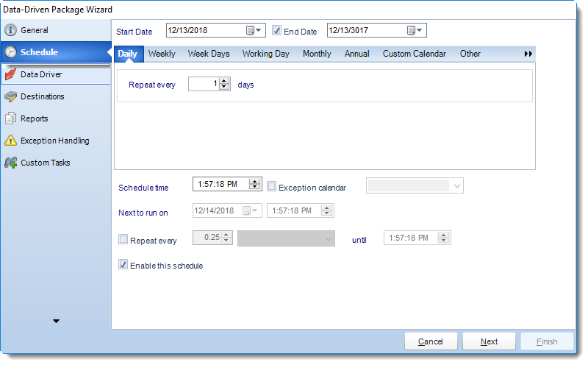This screenshot has width=588, height=365.
Task: Open the Other tab
Action: [470, 54]
